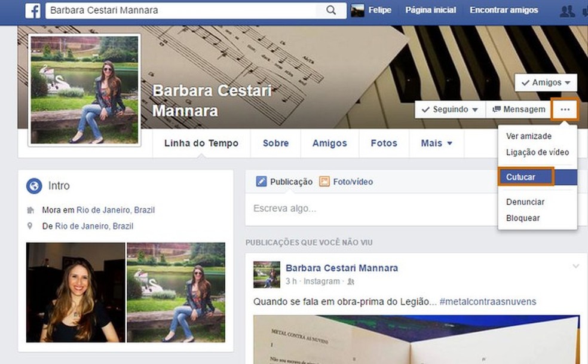Open the three-dots more actions button
Screen dimensions: 588x364
tap(565, 109)
